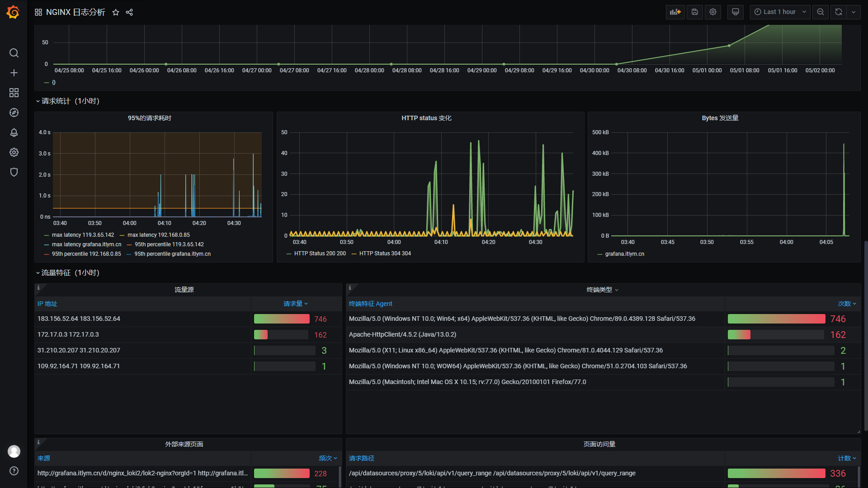Open Explore with the compass icon
This screenshot has width=868, height=488.
coord(14,113)
